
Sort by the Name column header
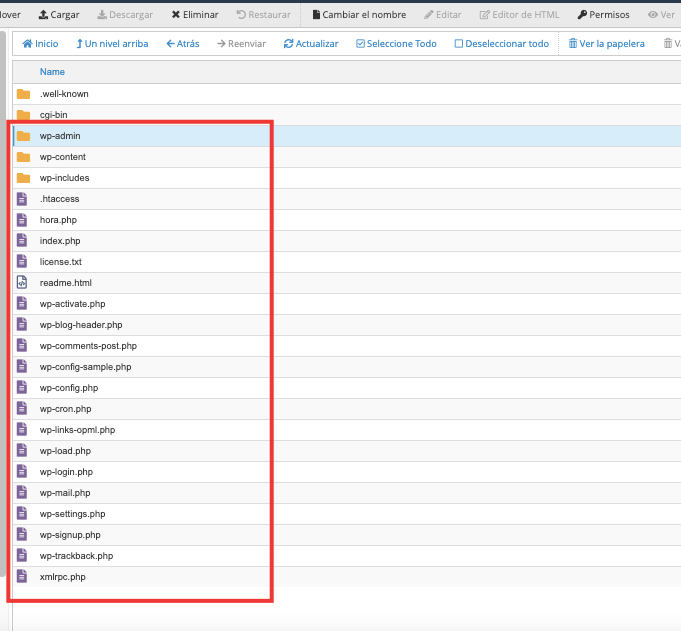tap(52, 72)
